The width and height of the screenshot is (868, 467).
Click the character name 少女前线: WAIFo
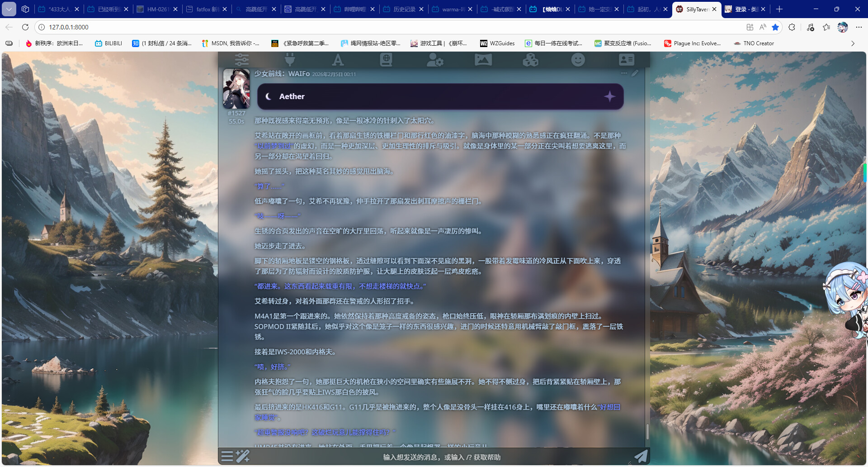(282, 74)
